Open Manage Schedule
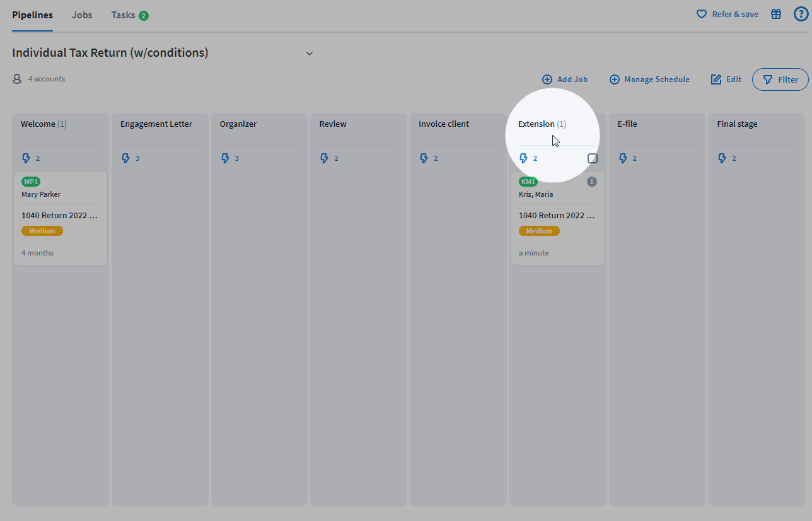This screenshot has width=812, height=521. pyautogui.click(x=649, y=79)
